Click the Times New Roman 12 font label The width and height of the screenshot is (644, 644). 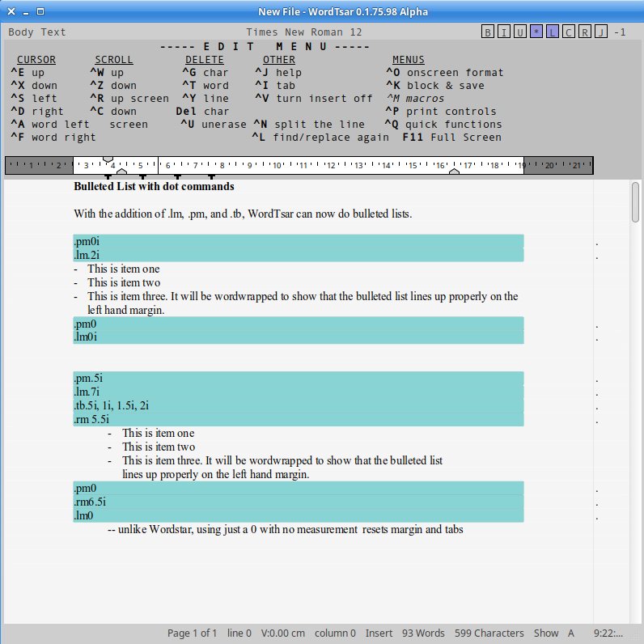tap(304, 32)
